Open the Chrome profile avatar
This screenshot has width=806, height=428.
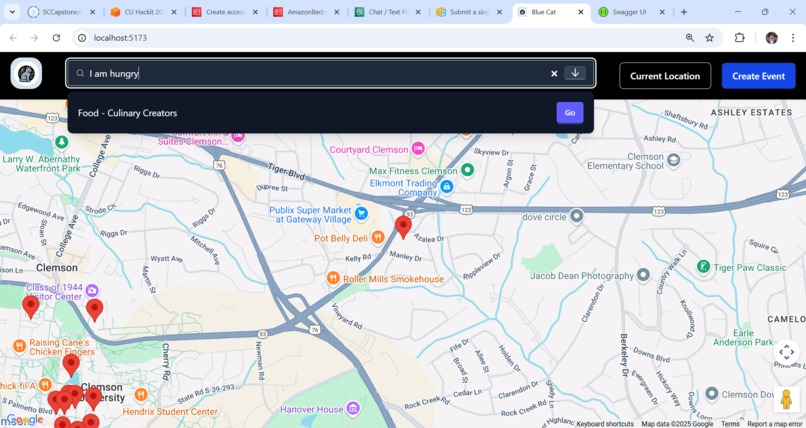pyautogui.click(x=771, y=38)
